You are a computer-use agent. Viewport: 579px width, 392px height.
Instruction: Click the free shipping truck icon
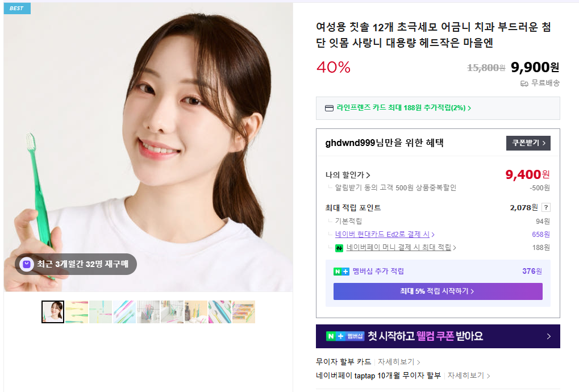524,84
